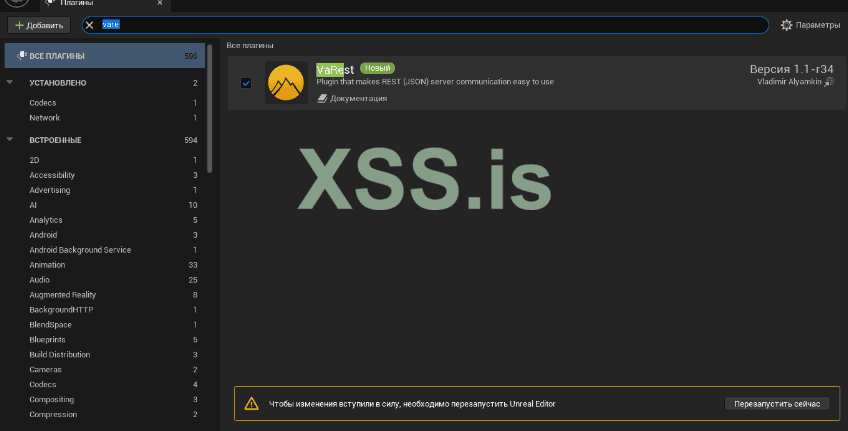Click the Новый badge on VaRest

pyautogui.click(x=377, y=68)
